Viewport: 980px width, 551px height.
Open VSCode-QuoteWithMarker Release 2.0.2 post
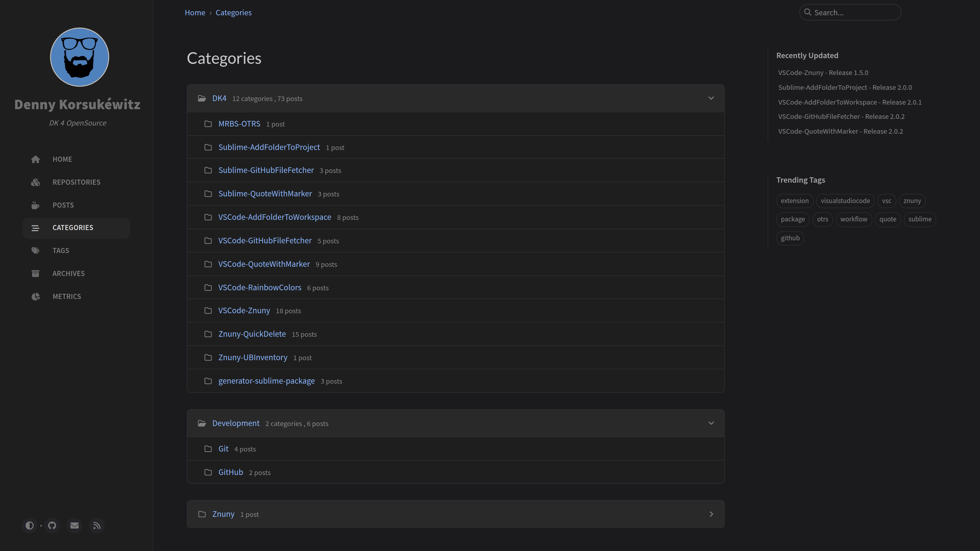(840, 132)
